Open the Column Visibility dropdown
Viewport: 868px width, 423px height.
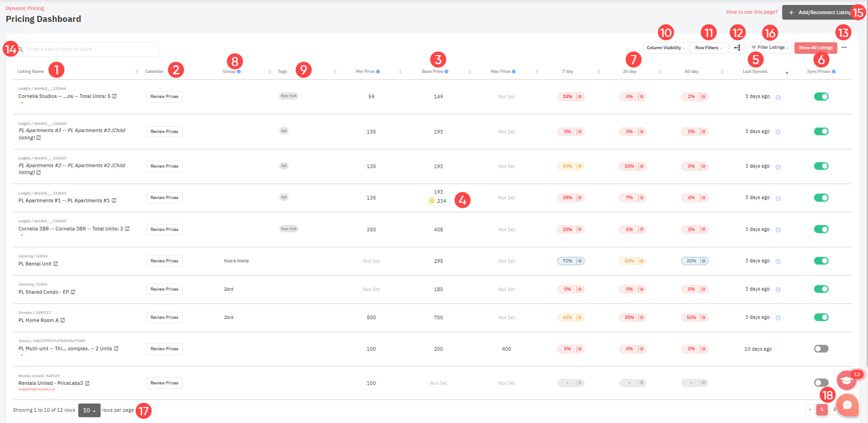(666, 48)
